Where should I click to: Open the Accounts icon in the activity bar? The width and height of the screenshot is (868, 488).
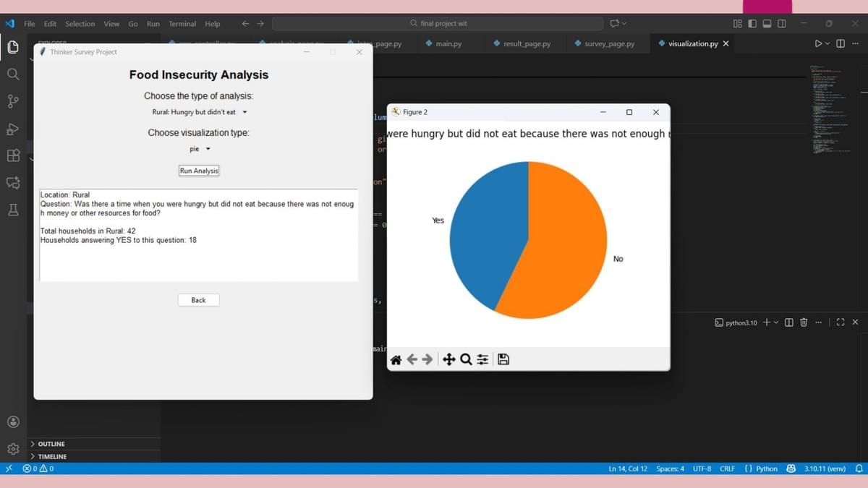point(13,421)
